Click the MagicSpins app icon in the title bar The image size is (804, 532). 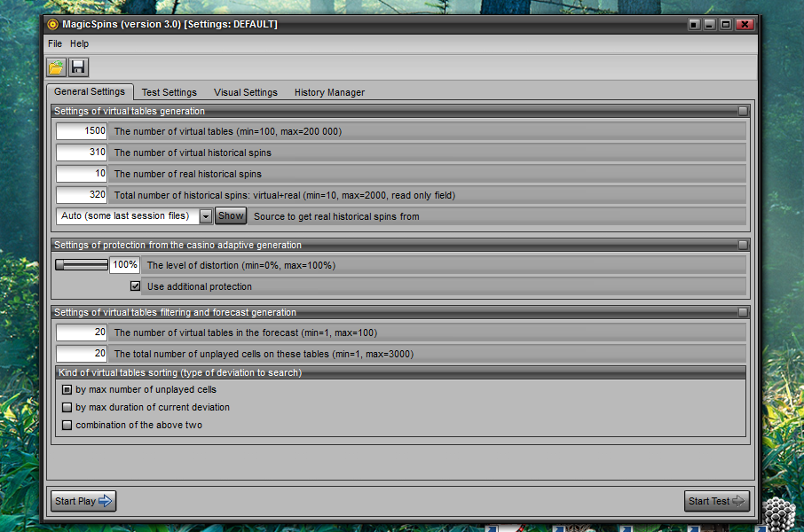pos(53,24)
